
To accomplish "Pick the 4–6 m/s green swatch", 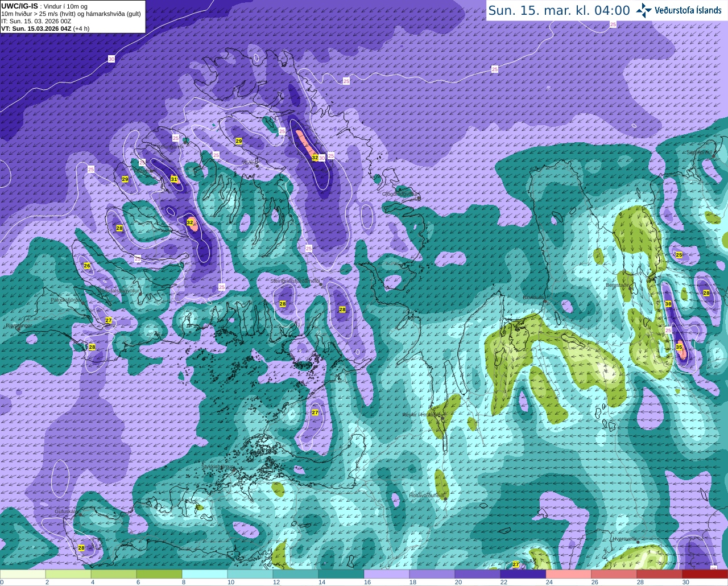I will pyautogui.click(x=114, y=574).
